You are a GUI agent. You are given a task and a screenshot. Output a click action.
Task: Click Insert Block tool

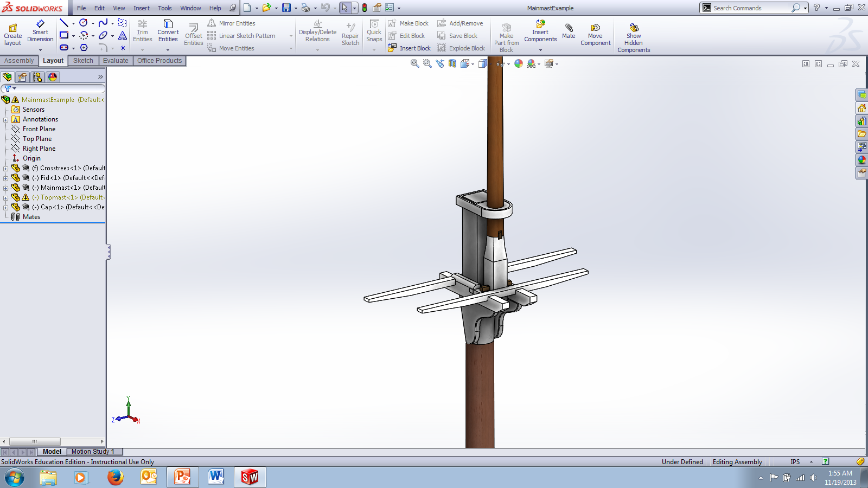click(410, 48)
